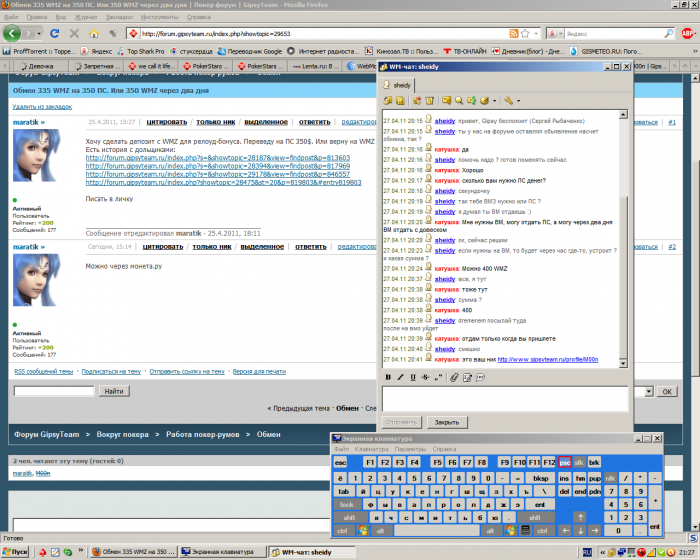Screen dimensions: 700x560
Task: Open address bar history dropdown arrow
Action: click(536, 33)
